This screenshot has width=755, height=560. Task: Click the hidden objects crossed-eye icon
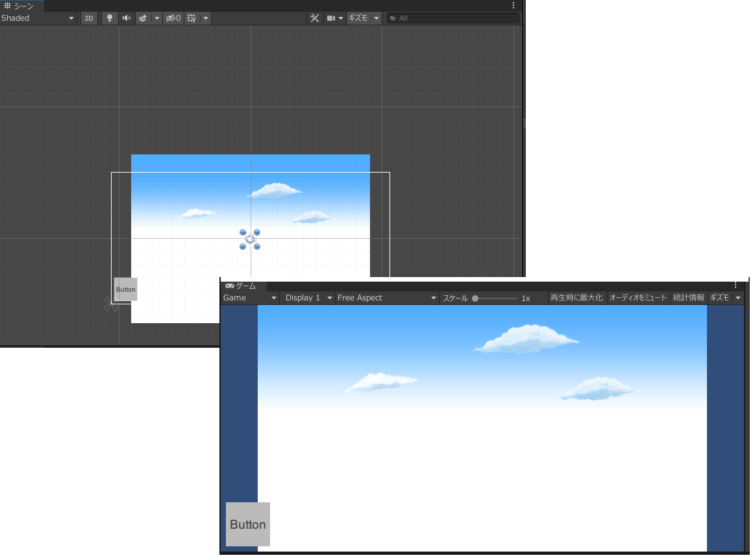172,18
